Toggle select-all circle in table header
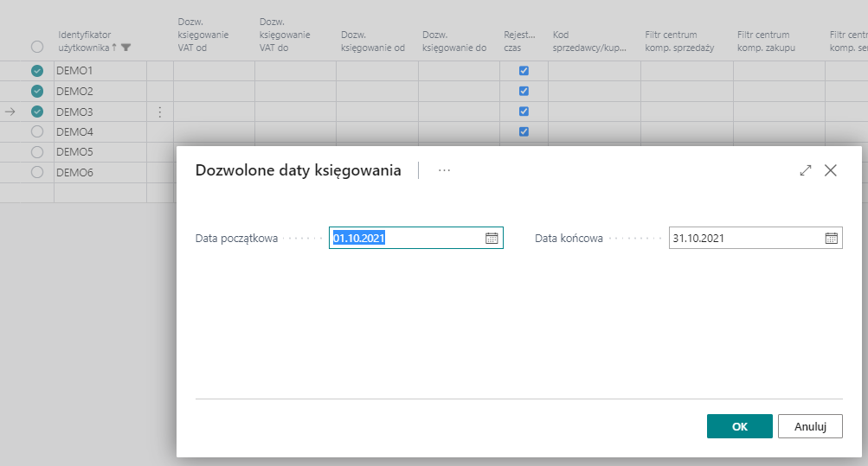The image size is (868, 466). [x=37, y=48]
